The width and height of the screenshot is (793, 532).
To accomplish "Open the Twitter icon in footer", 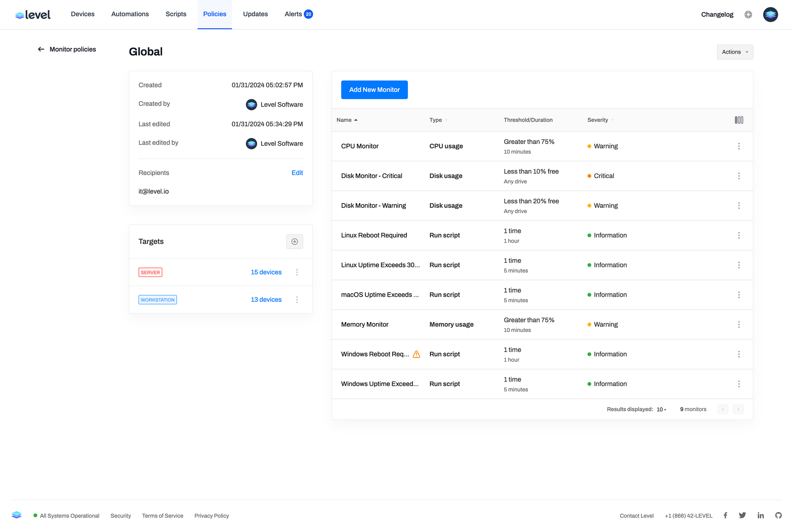I will [742, 515].
